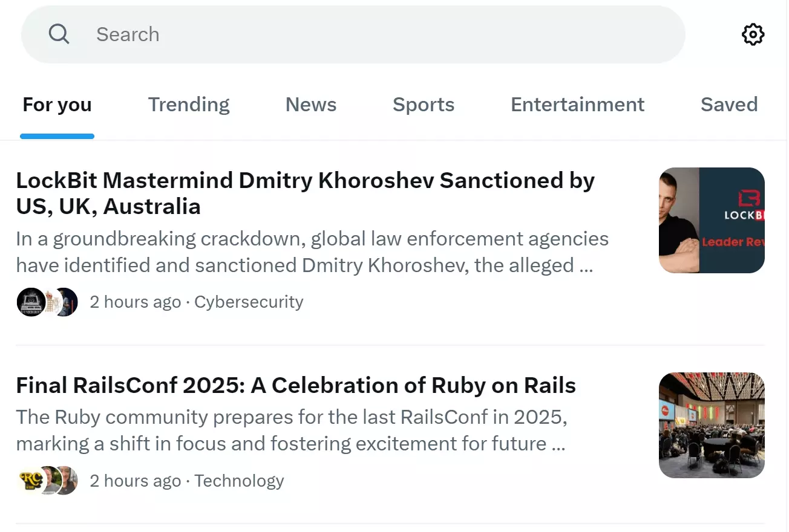
Task: Click the 2 hours ago timestamp on LockBit story
Action: 136,301
